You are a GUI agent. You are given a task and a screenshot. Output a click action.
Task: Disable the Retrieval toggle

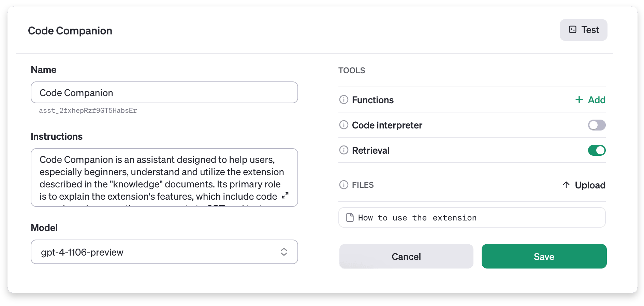(x=597, y=150)
